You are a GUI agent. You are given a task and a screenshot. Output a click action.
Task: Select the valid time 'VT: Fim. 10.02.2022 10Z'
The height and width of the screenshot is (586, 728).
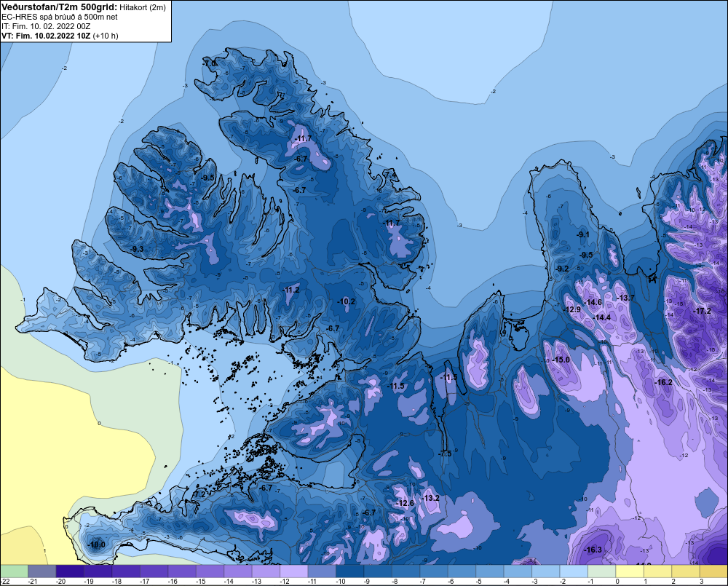(x=46, y=36)
